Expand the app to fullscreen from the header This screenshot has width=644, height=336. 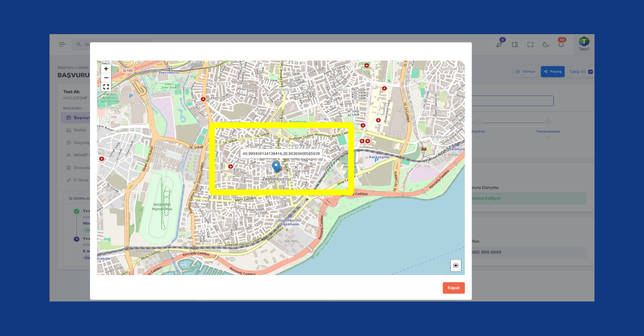(x=530, y=44)
